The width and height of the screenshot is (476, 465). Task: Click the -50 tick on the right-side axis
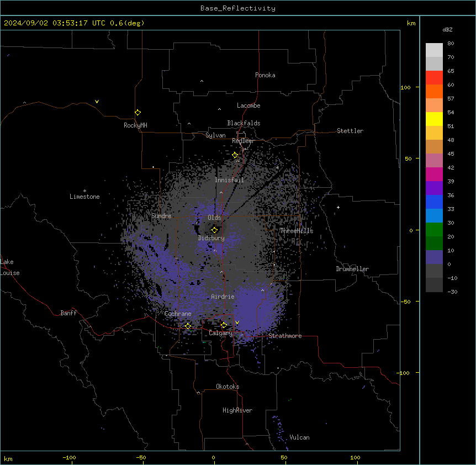pos(405,302)
